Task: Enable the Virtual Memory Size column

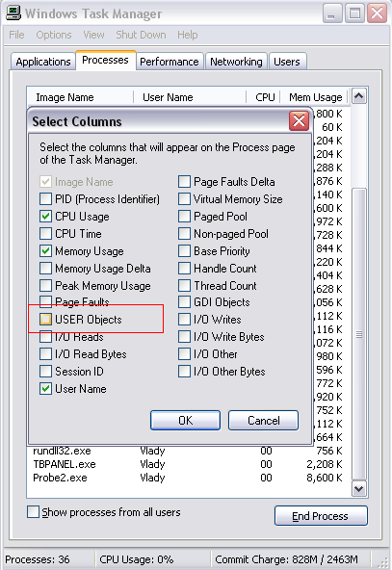Action: pyautogui.click(x=184, y=199)
